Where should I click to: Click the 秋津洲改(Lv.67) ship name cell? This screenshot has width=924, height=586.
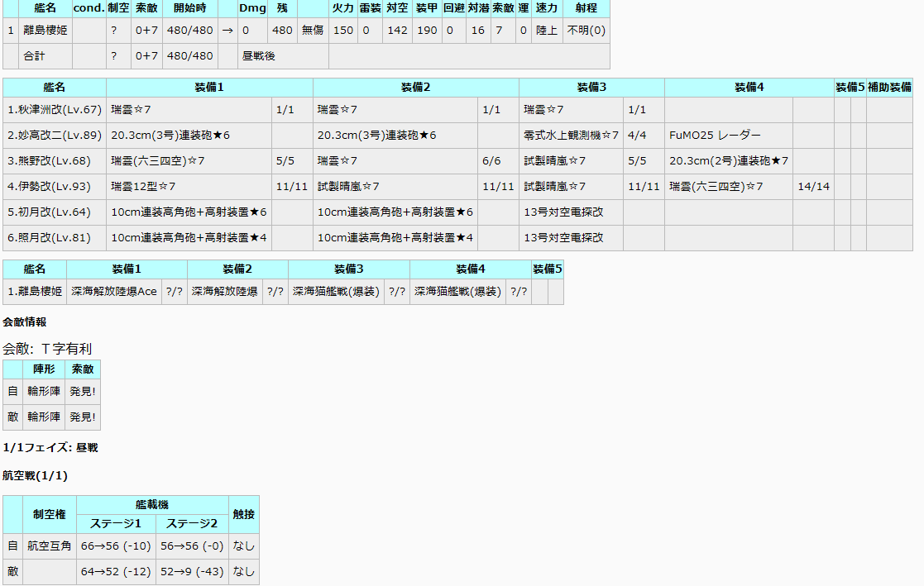point(55,110)
